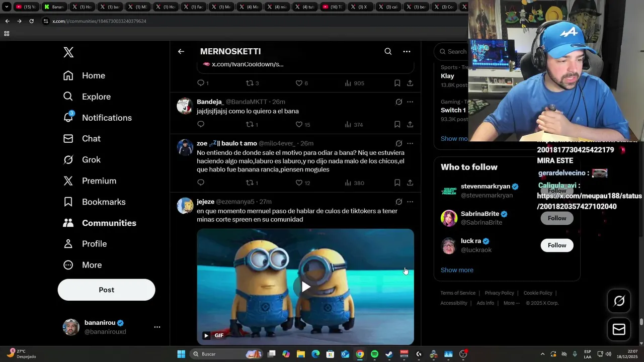Click the Post button
Screen dimensions: 644x362
[x=106, y=290]
